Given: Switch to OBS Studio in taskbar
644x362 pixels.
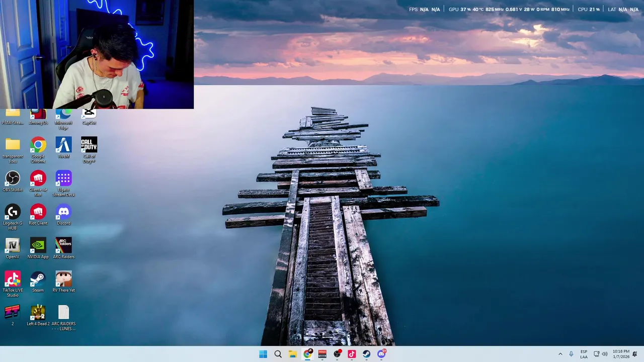Looking at the screenshot, I should click(337, 354).
